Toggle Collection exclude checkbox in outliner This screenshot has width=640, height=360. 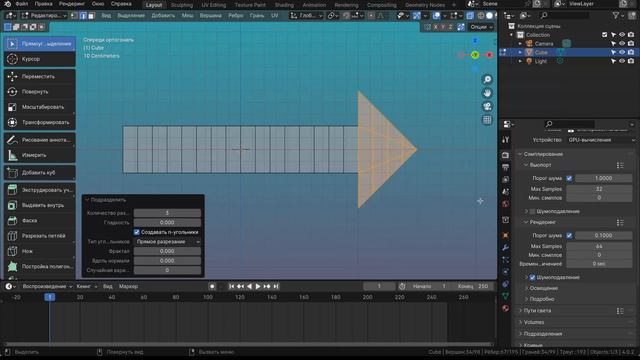[604, 35]
